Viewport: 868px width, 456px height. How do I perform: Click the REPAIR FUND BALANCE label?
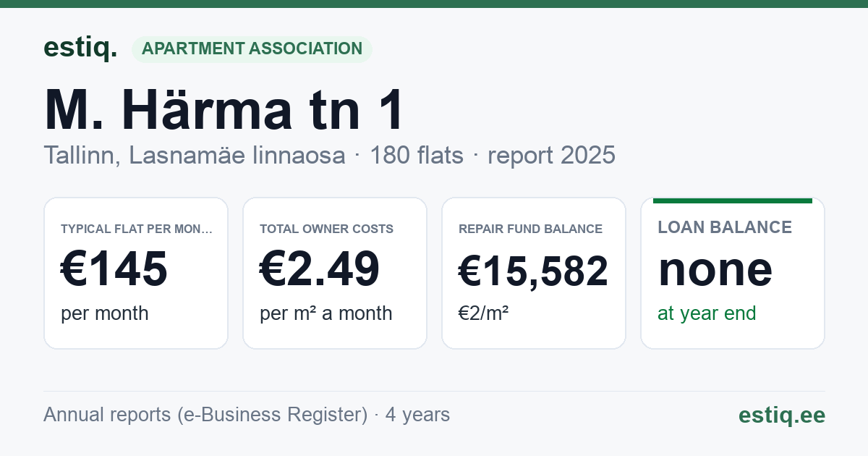click(530, 229)
